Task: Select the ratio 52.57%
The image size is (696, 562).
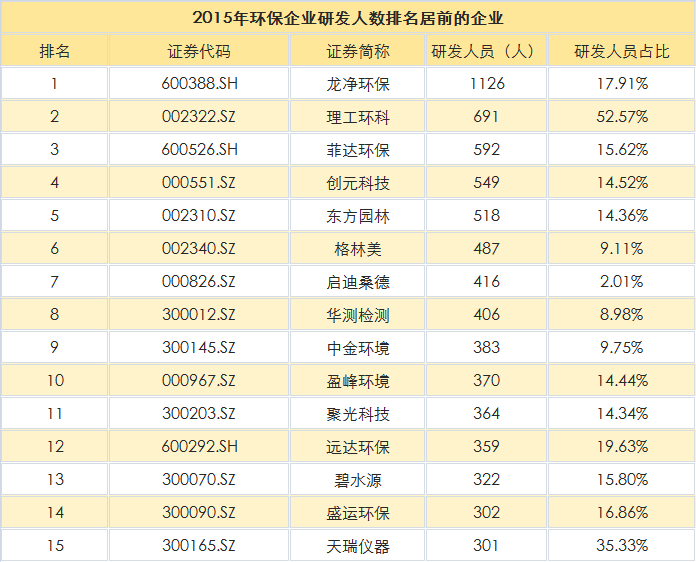Action: [622, 116]
